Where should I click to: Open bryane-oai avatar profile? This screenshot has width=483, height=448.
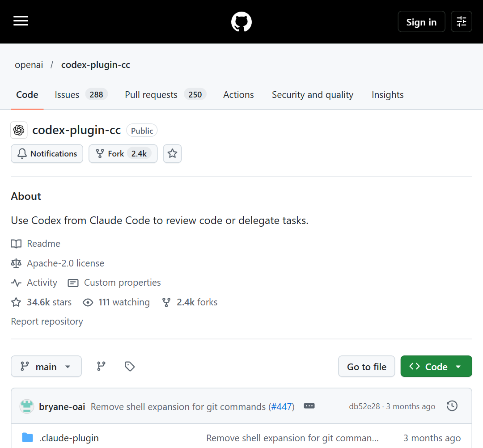[x=27, y=406]
